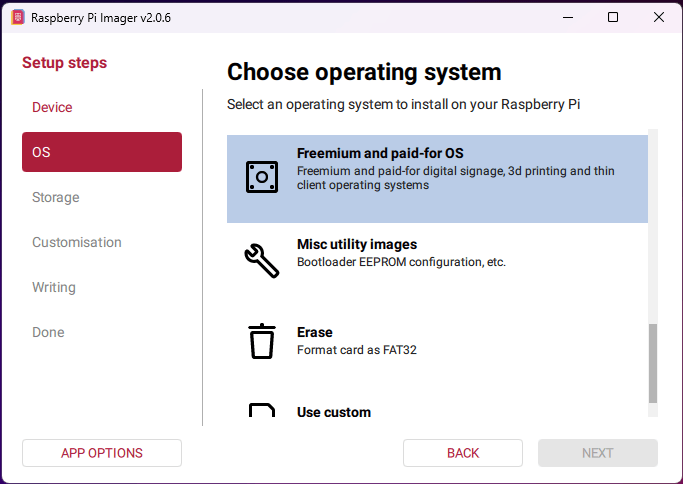Viewport: 683px width, 484px height.
Task: Select the Freemium and paid-for OS icon
Action: (261, 177)
